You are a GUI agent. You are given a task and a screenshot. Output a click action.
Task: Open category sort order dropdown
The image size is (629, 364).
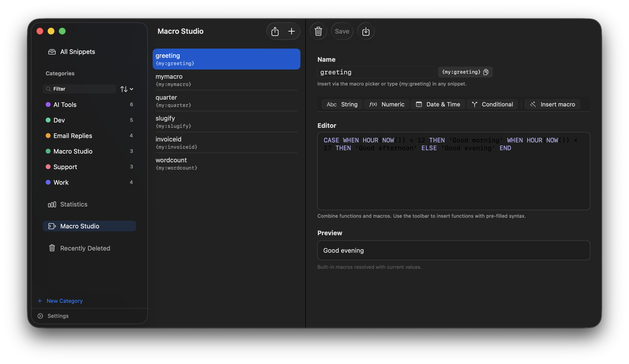127,89
